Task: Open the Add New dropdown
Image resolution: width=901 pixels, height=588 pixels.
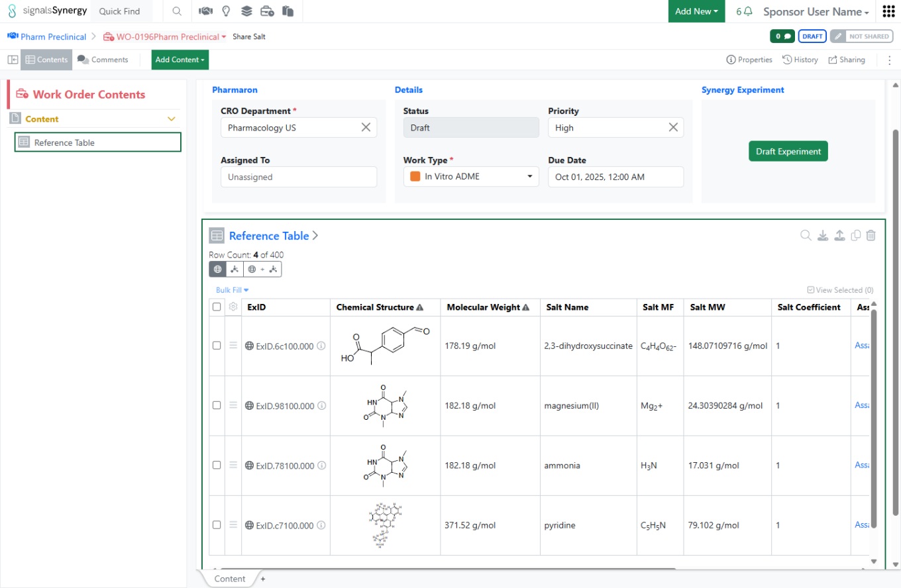Action: pyautogui.click(x=697, y=11)
